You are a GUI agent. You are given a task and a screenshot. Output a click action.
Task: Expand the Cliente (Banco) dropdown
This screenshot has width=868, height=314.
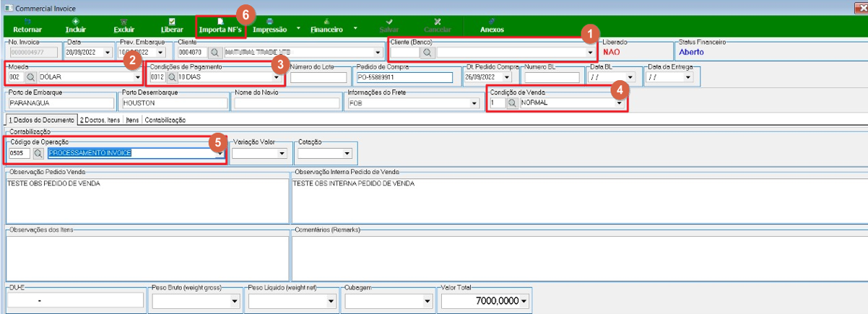coord(590,53)
